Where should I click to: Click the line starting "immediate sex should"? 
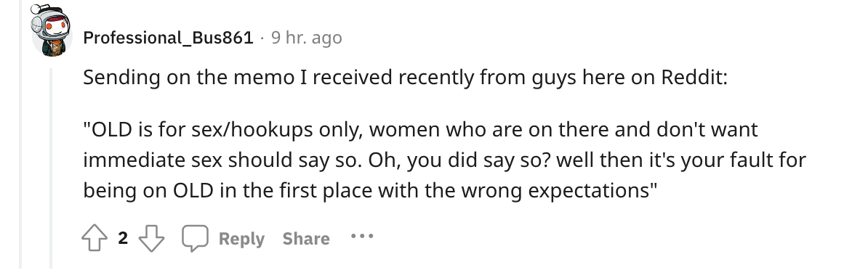tap(444, 160)
